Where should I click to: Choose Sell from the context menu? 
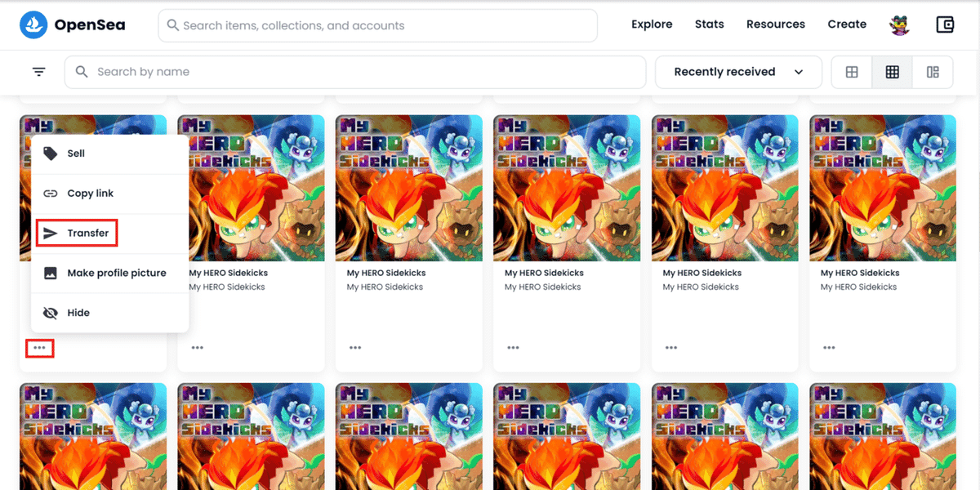click(x=110, y=154)
